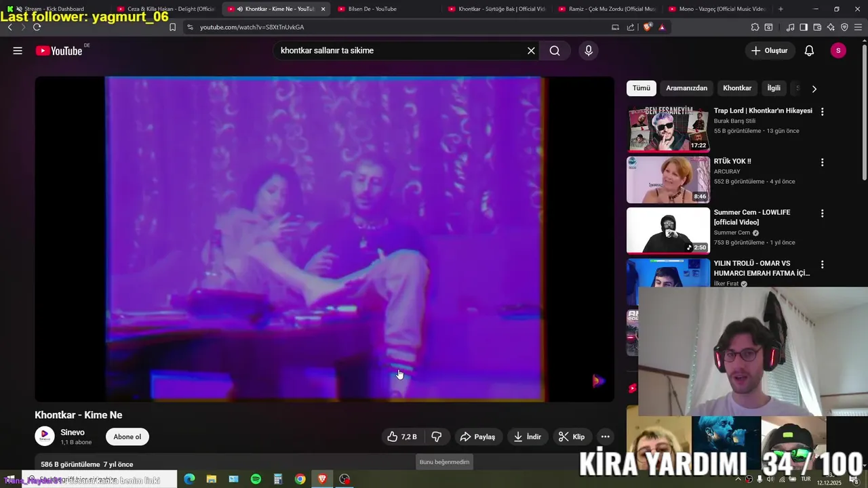Open options menu for YILIN TROLÜ video

tap(823, 264)
